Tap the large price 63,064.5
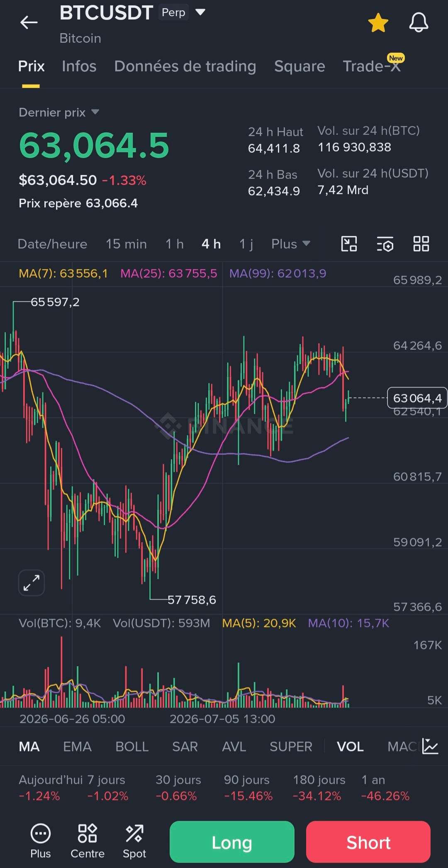The width and height of the screenshot is (448, 868). coord(94,146)
